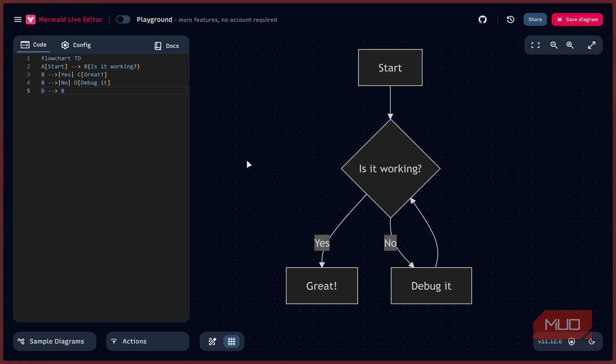Fit diagram to view icon

coord(535,45)
